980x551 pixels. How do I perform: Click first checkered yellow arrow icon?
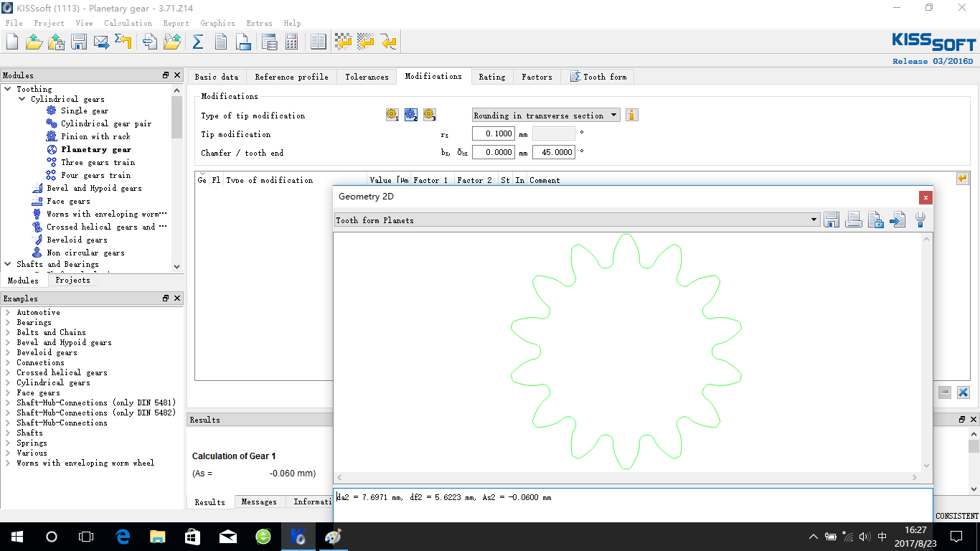[x=344, y=42]
